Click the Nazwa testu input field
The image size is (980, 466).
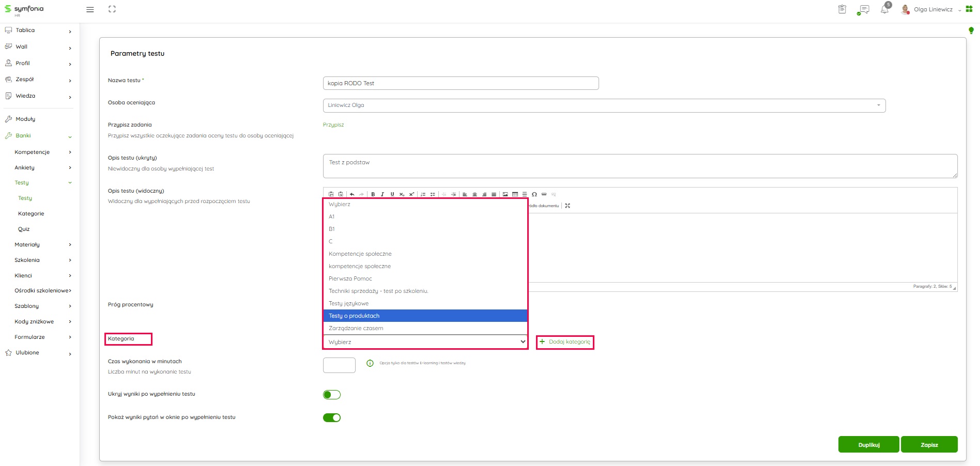point(460,83)
